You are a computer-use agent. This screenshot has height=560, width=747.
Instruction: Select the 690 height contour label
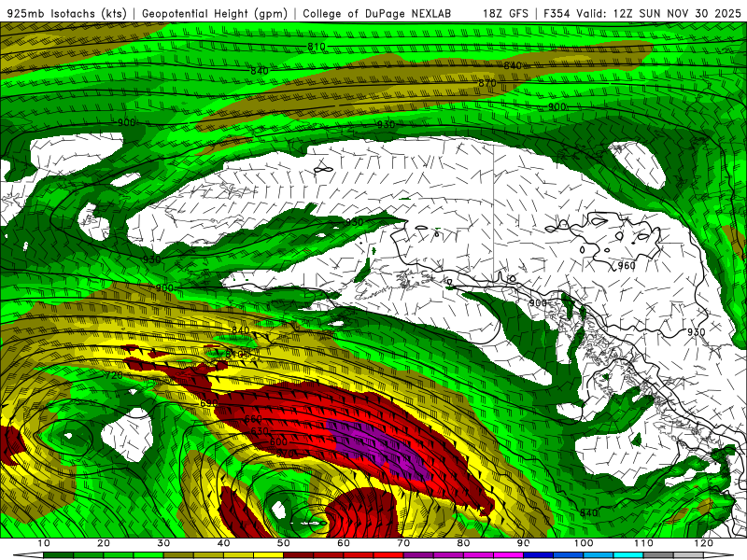click(208, 403)
